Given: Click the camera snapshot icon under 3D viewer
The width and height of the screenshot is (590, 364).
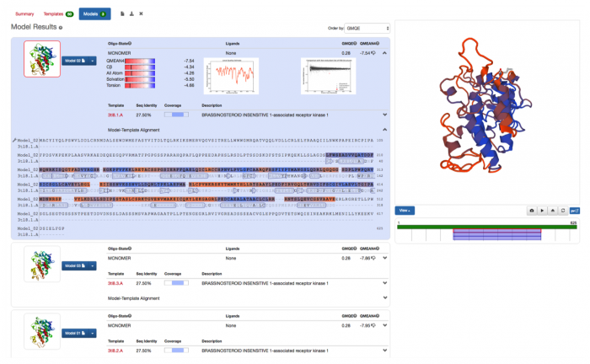Looking at the screenshot, I should pyautogui.click(x=533, y=210).
